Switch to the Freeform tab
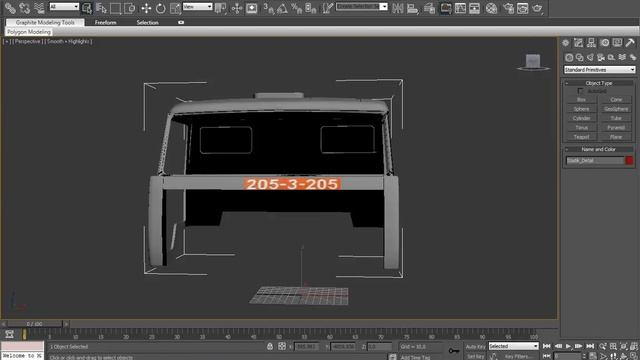 click(106, 22)
